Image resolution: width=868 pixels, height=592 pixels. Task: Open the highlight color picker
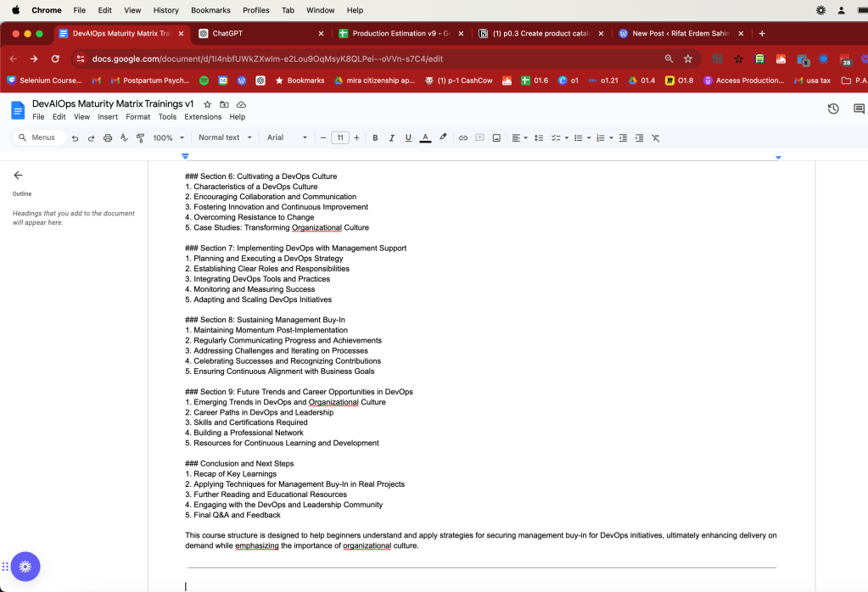[443, 137]
